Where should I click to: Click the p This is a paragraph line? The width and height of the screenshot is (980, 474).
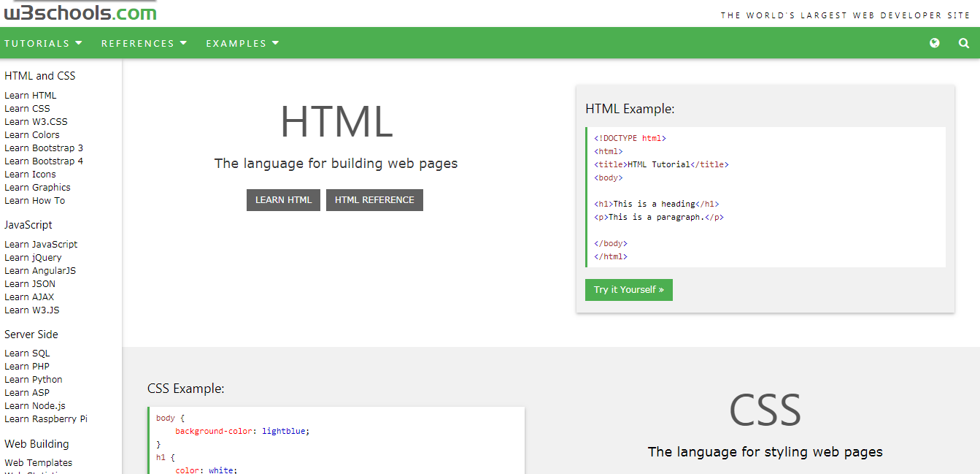pyautogui.click(x=659, y=217)
